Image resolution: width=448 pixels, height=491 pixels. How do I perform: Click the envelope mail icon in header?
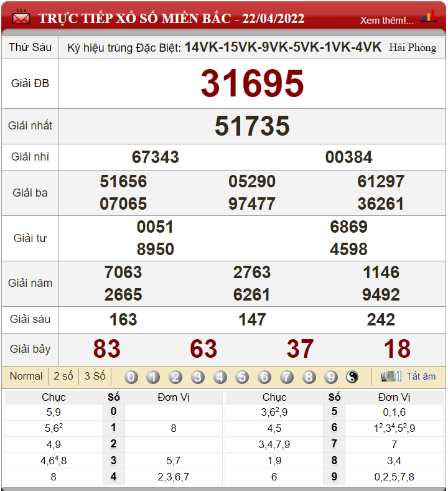(x=21, y=18)
